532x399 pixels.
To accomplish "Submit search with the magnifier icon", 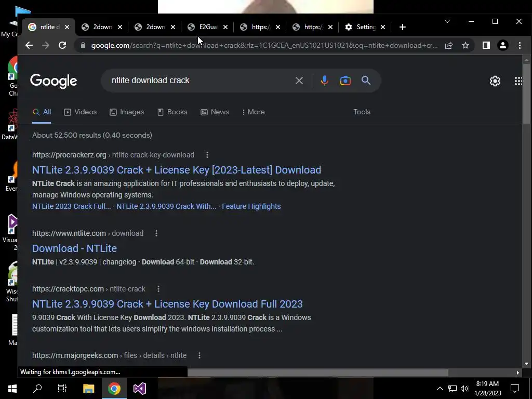I will [x=366, y=81].
